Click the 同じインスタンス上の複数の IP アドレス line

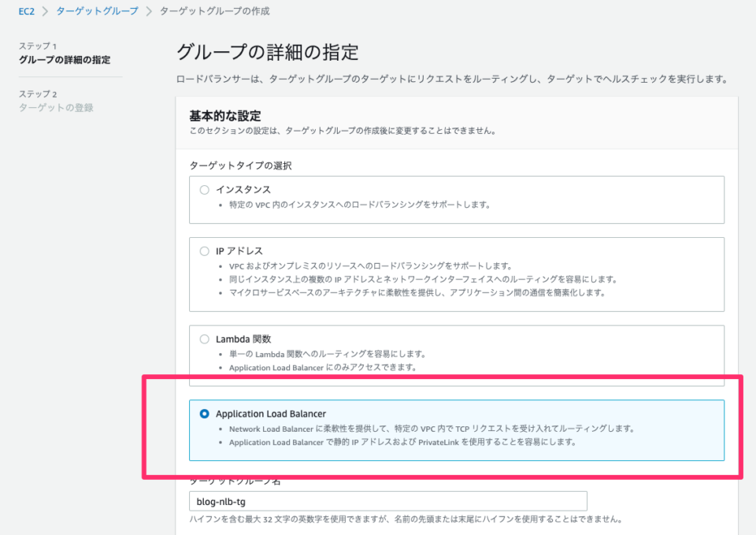tap(423, 280)
